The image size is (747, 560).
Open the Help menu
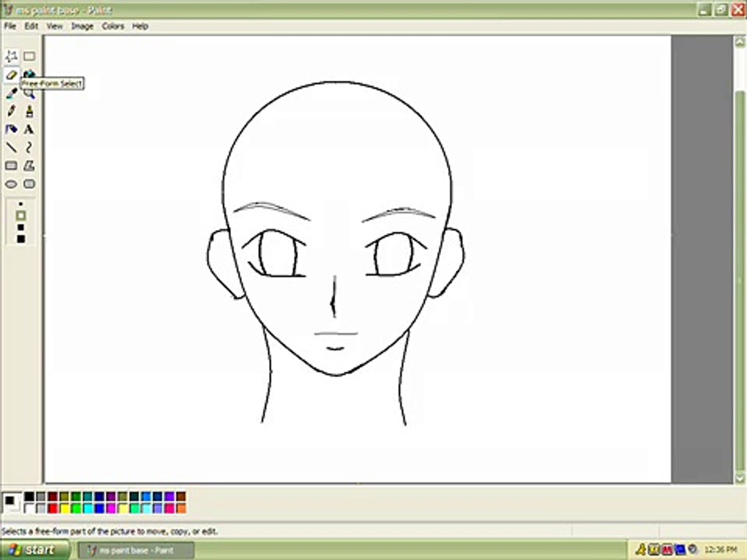pos(140,26)
